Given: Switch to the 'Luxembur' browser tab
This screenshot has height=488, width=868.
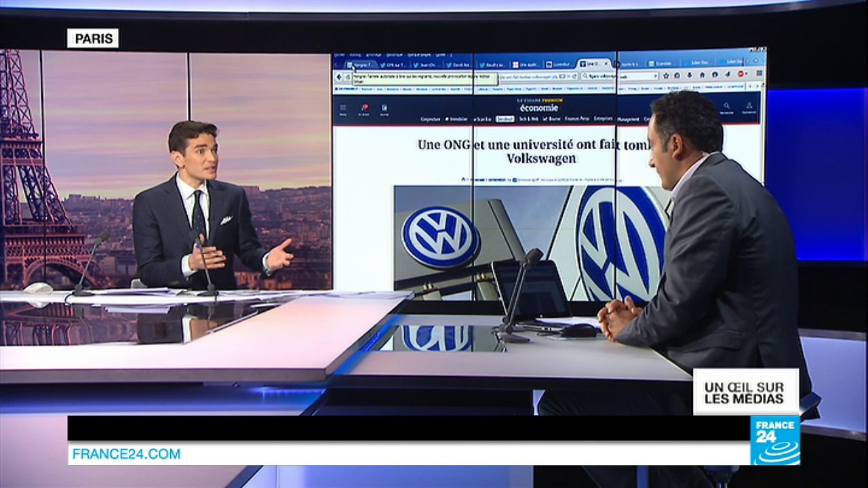Looking at the screenshot, I should 560,64.
